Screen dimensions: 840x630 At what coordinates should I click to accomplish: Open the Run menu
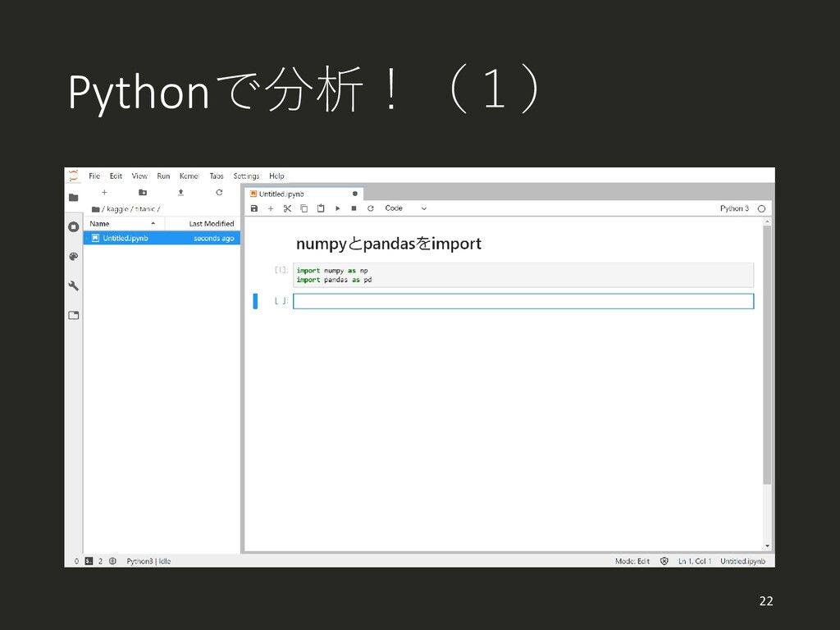point(163,176)
